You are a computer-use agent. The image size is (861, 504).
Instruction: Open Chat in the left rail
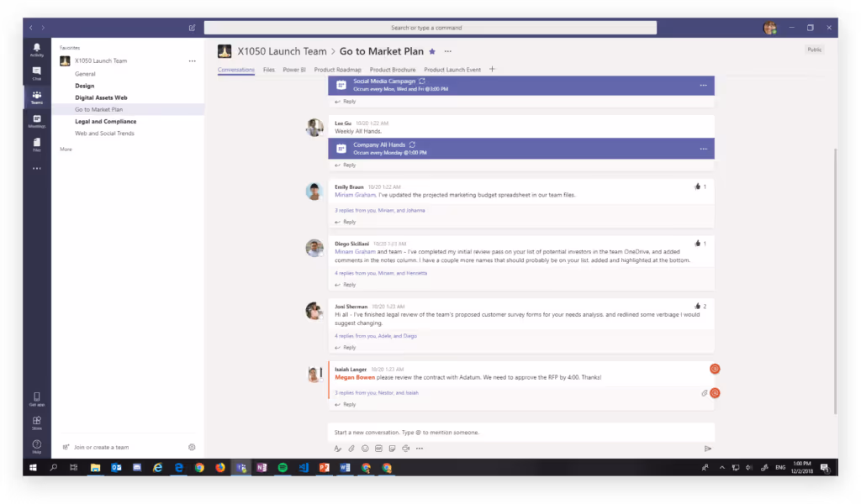(37, 73)
